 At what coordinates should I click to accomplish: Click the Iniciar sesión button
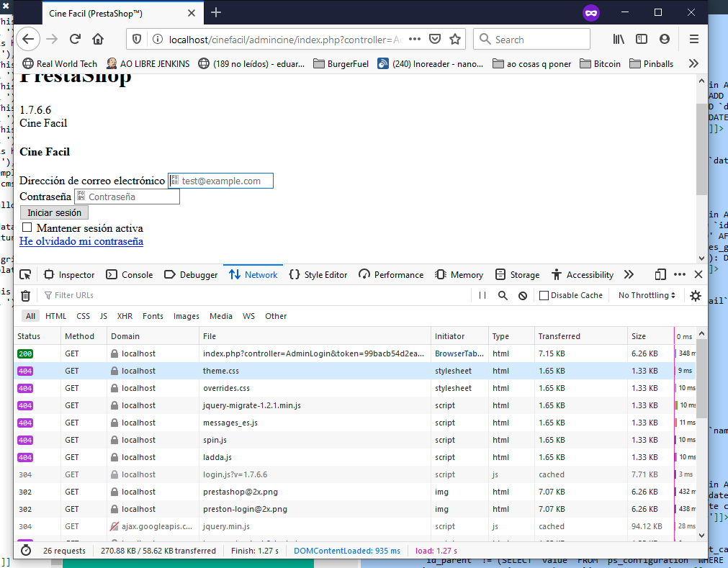tap(54, 212)
